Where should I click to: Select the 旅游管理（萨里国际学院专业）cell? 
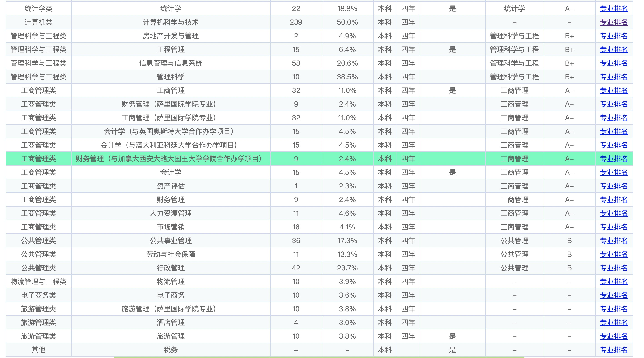point(171,309)
